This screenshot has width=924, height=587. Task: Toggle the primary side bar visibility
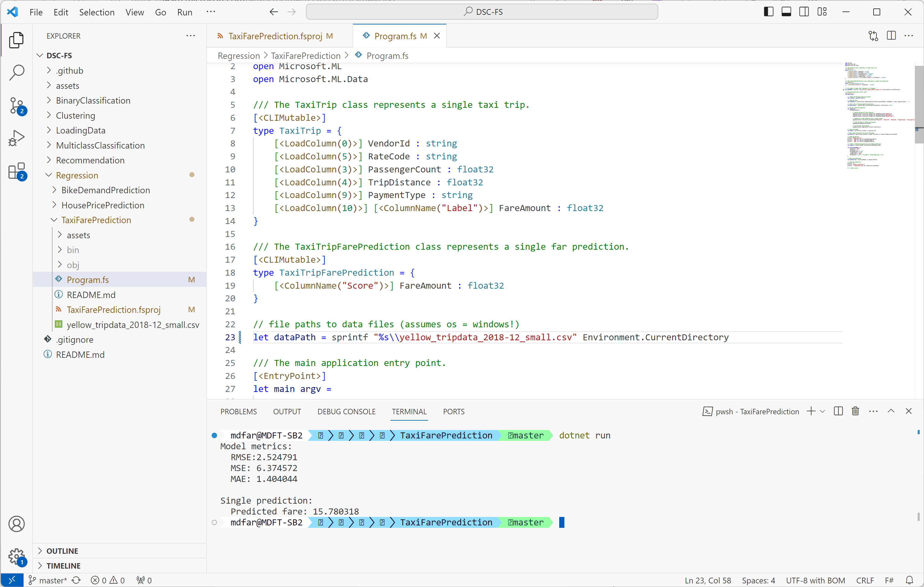pyautogui.click(x=768, y=12)
